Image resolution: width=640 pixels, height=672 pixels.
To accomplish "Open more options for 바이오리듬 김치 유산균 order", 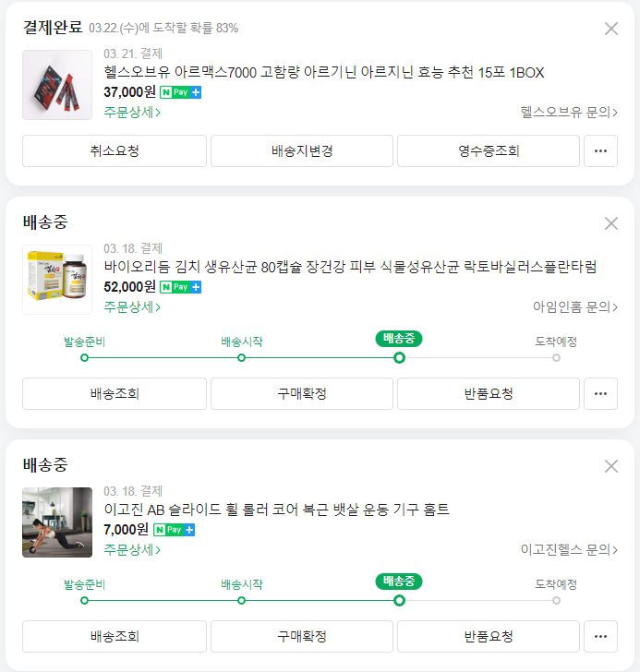I will point(600,393).
